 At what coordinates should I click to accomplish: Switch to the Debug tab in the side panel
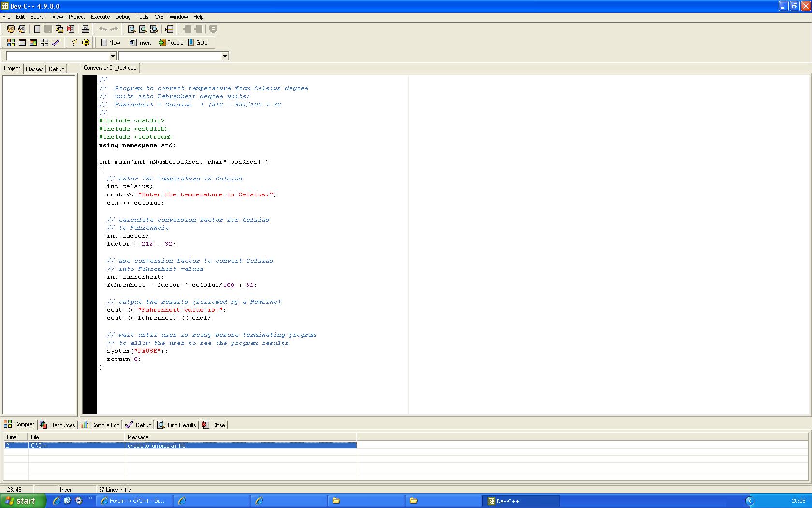pos(57,69)
